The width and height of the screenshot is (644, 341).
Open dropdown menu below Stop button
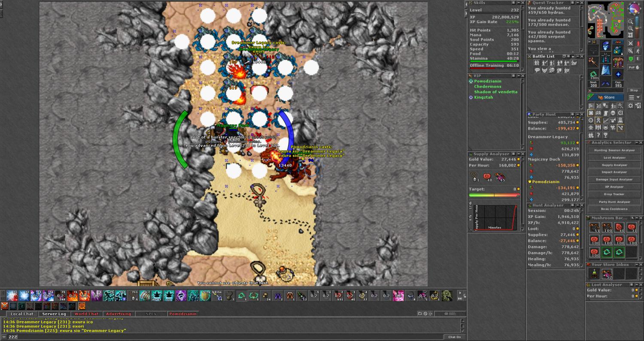pyautogui.click(x=634, y=97)
